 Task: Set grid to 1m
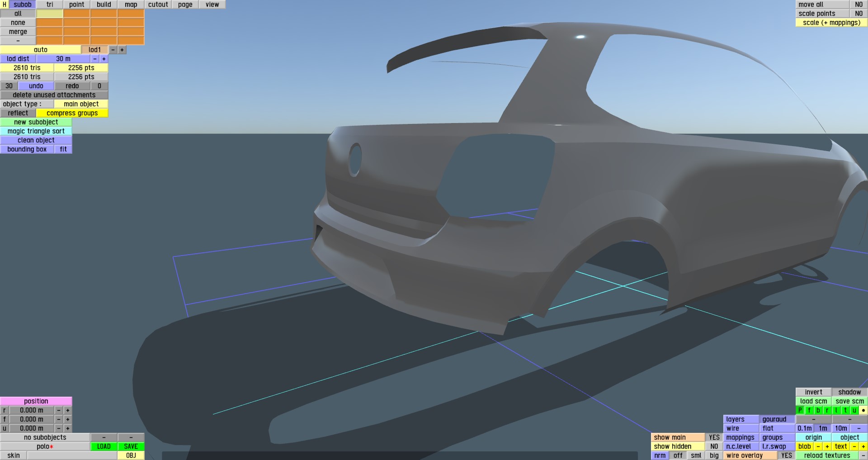pos(823,428)
